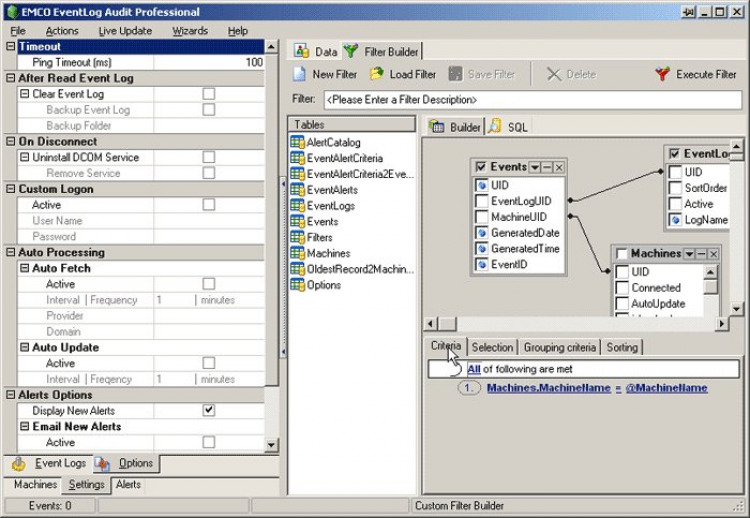The image size is (750, 518).
Task: Click the bottom Options tab icon
Action: click(x=102, y=463)
